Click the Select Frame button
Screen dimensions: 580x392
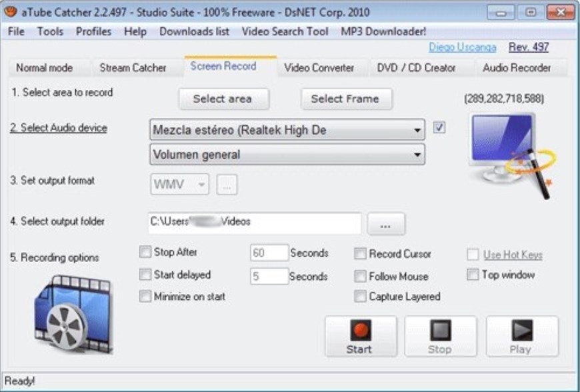click(x=346, y=99)
